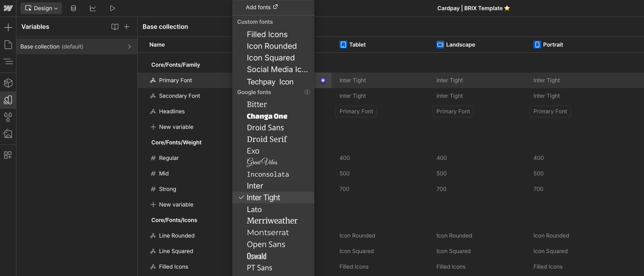Open the Apps grid icon

click(8, 155)
